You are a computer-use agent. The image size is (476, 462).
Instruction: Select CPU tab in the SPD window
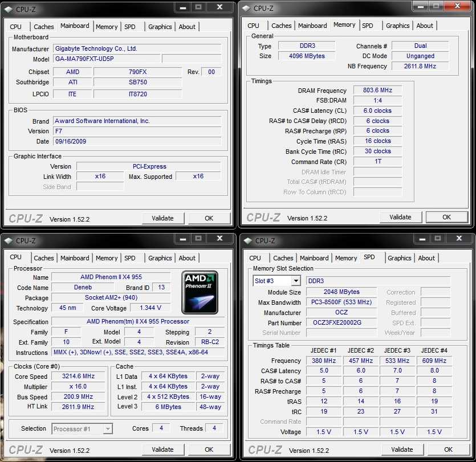point(255,258)
